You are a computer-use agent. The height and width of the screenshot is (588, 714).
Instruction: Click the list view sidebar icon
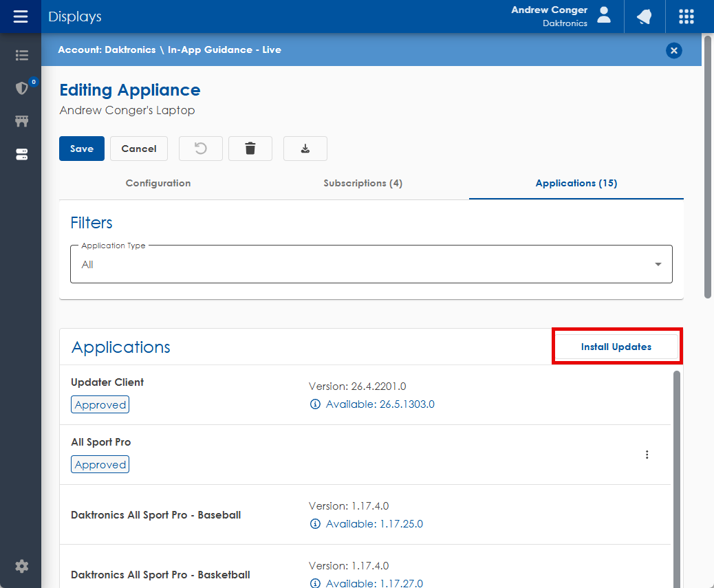[x=21, y=55]
